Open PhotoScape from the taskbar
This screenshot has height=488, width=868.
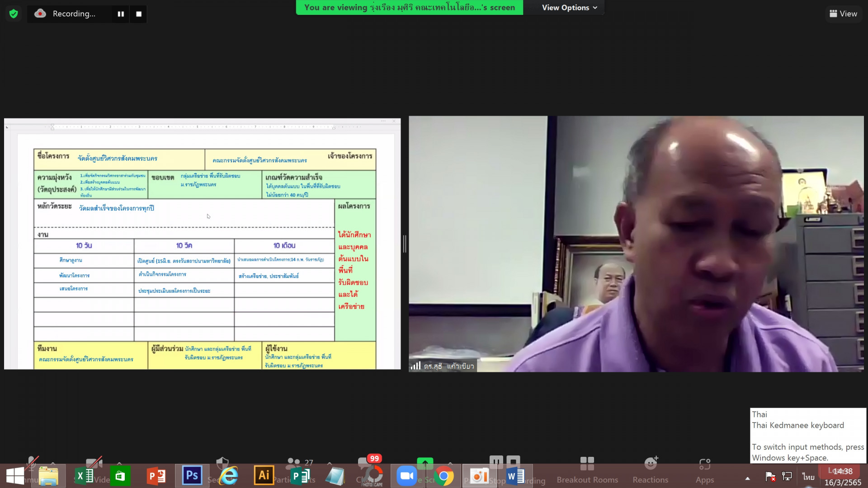372,476
